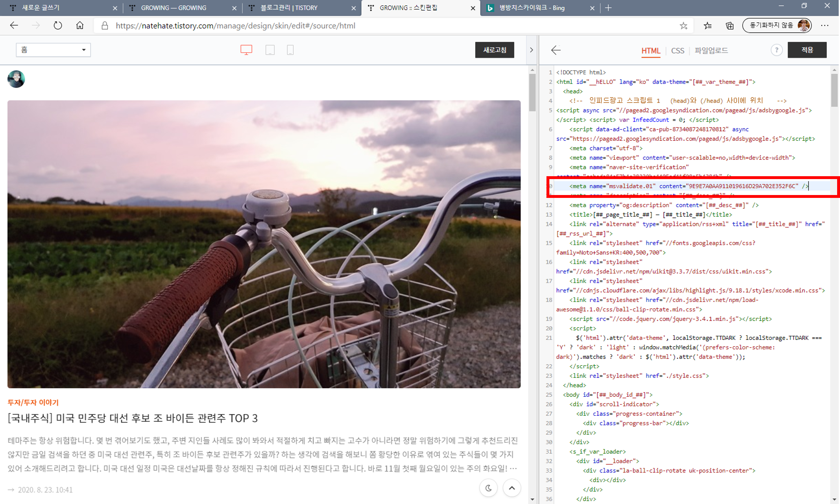Select mobile preview mode icon
The height and width of the screenshot is (504, 840).
click(290, 50)
